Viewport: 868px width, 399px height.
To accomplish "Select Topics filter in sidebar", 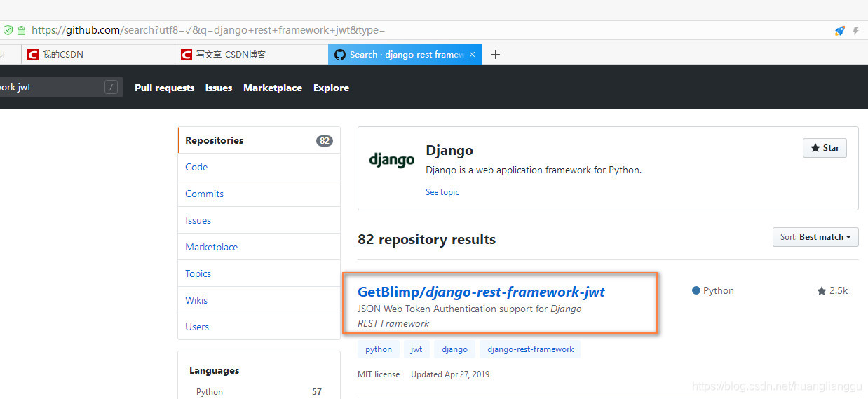I will click(259, 273).
